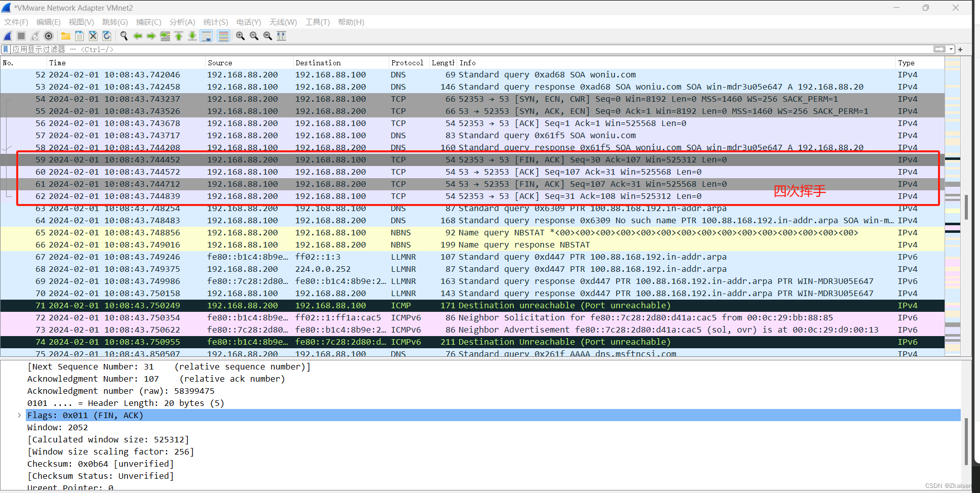Close the current capture file
The width and height of the screenshot is (980, 493).
(93, 36)
